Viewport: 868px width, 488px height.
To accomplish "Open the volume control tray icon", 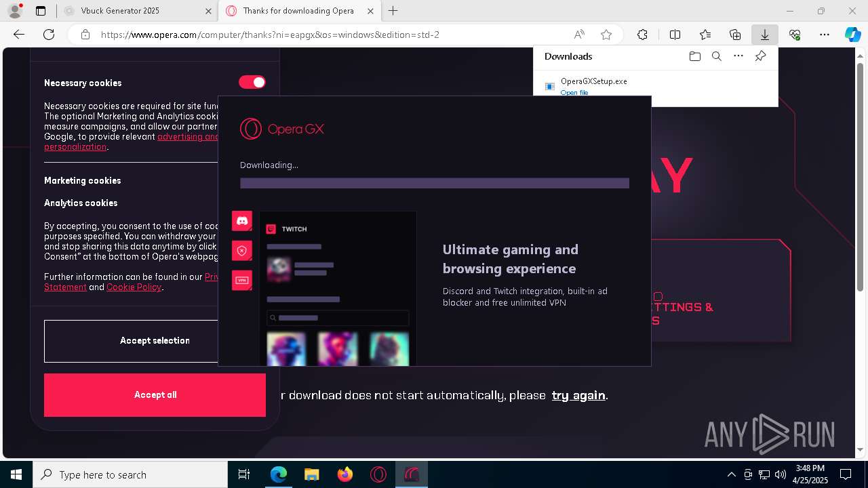I will (x=780, y=474).
